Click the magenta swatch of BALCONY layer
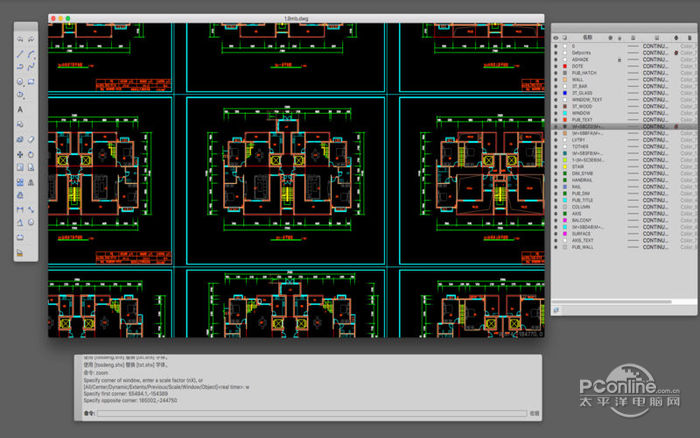 click(x=565, y=220)
